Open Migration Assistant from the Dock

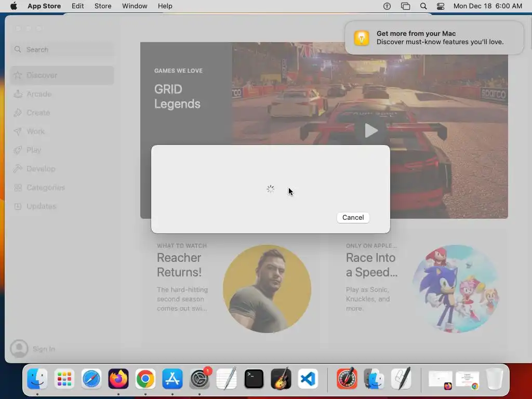click(x=374, y=379)
